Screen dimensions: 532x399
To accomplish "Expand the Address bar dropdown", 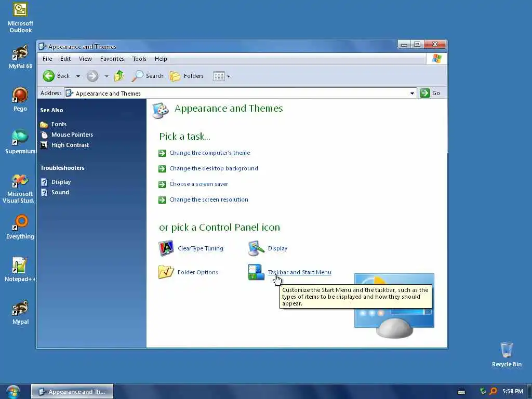I will (412, 94).
